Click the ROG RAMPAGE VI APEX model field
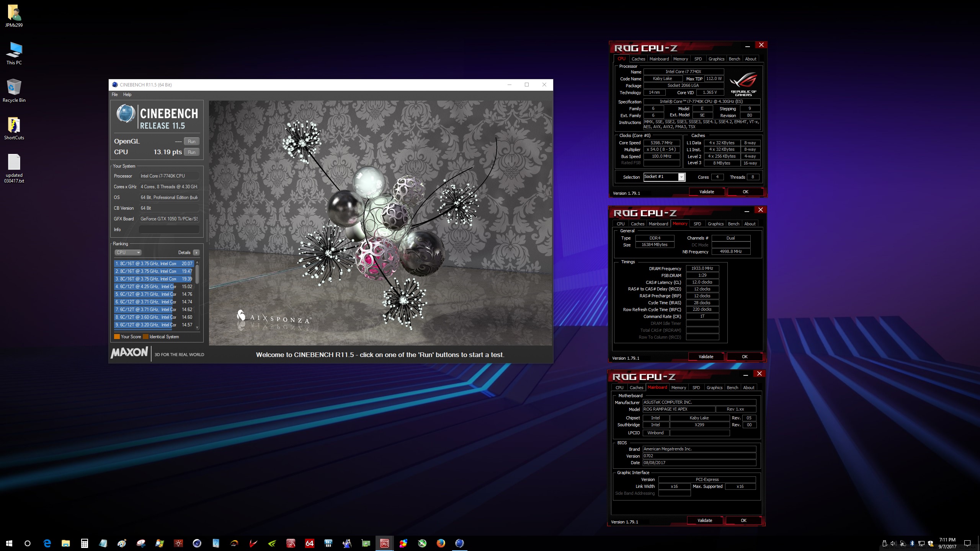The image size is (980, 551). click(679, 409)
